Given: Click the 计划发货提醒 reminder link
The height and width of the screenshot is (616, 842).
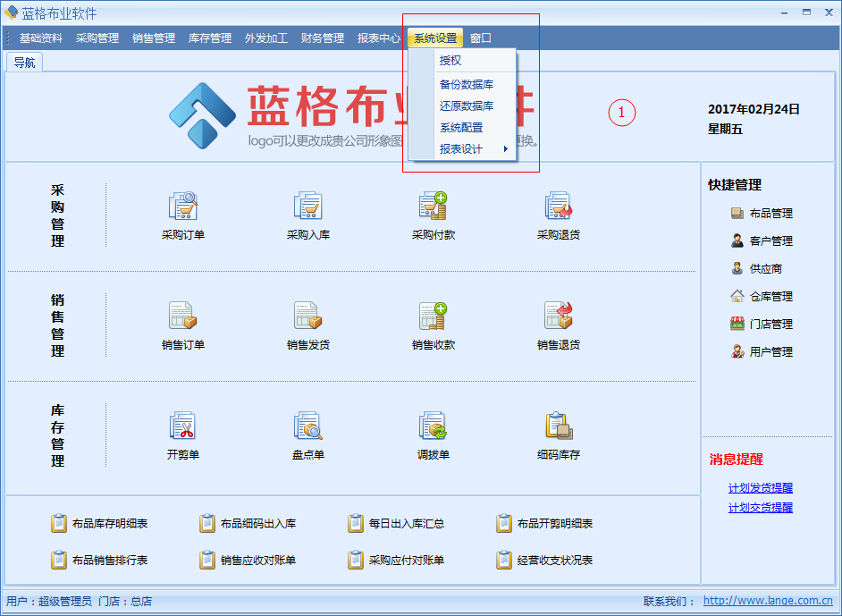Looking at the screenshot, I should [x=760, y=488].
